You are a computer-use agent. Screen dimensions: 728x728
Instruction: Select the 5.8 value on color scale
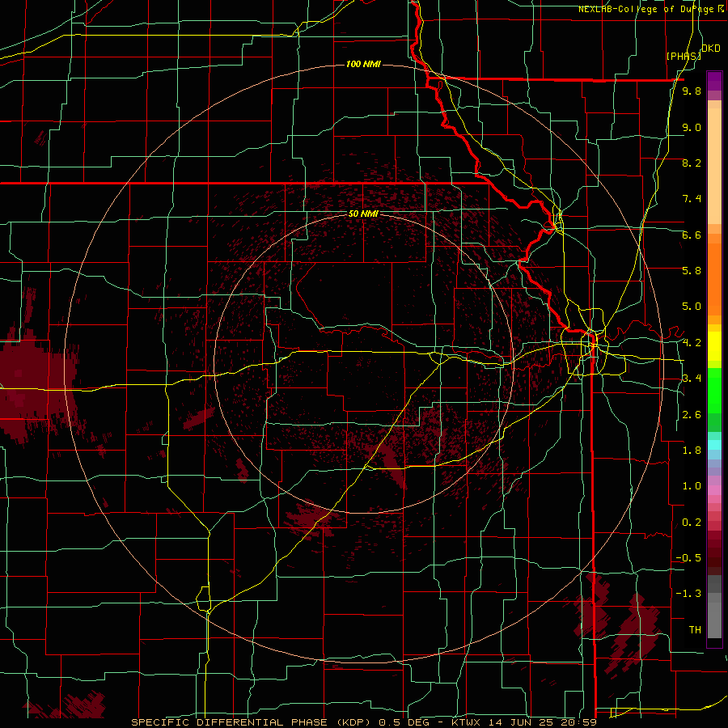[x=692, y=271]
